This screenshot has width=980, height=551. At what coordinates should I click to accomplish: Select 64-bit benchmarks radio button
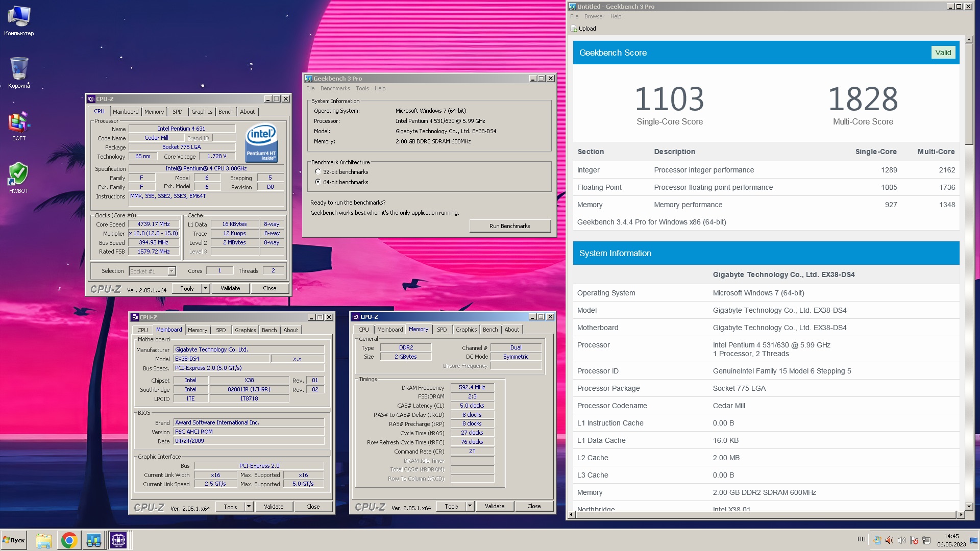[x=318, y=182]
